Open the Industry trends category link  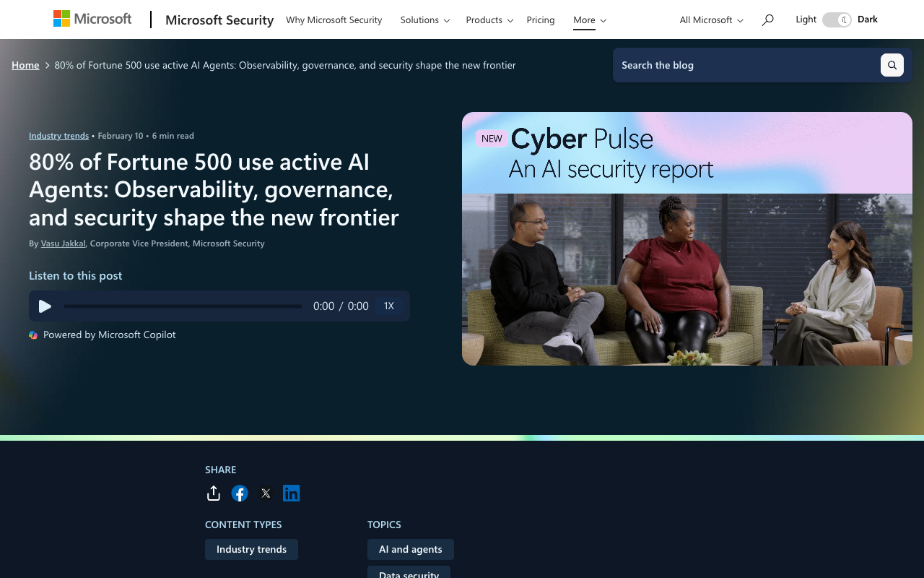tap(58, 136)
